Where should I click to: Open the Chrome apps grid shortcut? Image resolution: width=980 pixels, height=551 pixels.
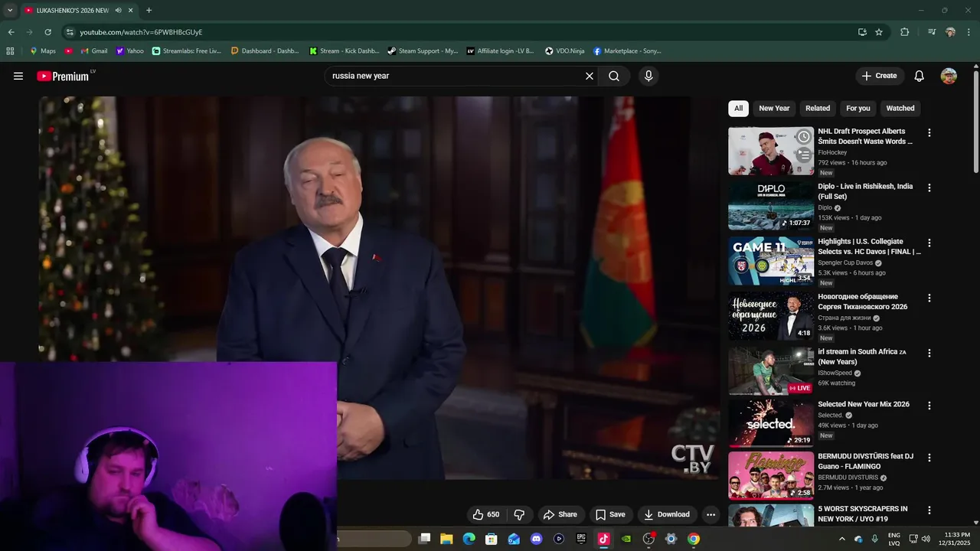pyautogui.click(x=10, y=51)
